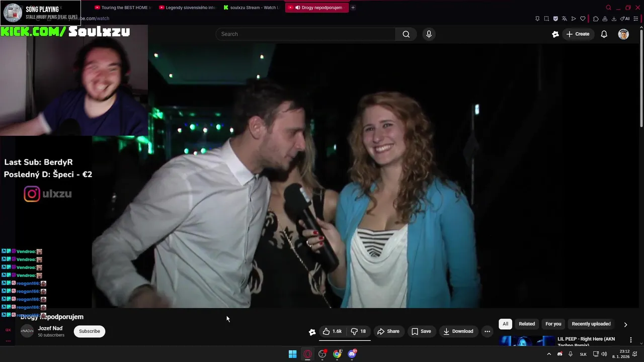Switch to Touring the BEST HOME tab

pyautogui.click(x=123, y=8)
